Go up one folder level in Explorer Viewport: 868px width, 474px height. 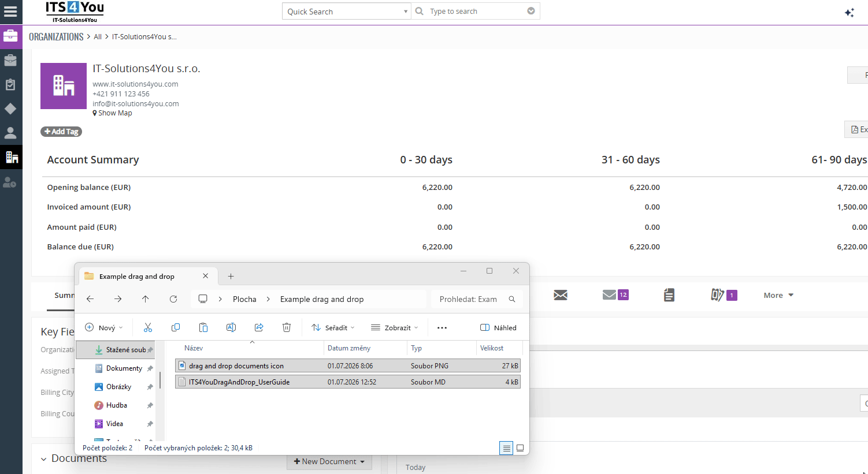(x=146, y=298)
